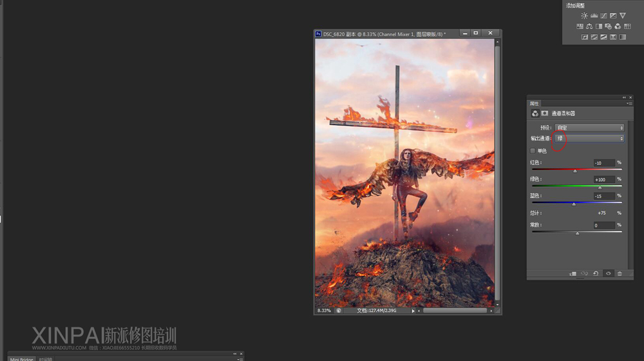The height and width of the screenshot is (361, 644).
Task: Open the document status bar info arrow
Action: point(413,311)
